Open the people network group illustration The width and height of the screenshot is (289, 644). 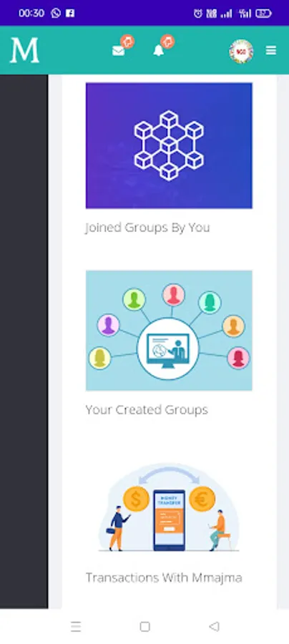tap(169, 330)
